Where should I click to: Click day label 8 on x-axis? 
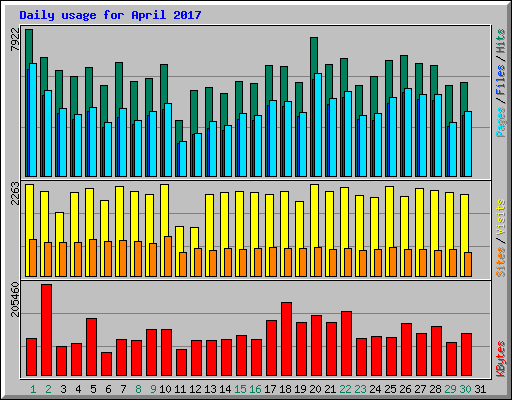138,389
